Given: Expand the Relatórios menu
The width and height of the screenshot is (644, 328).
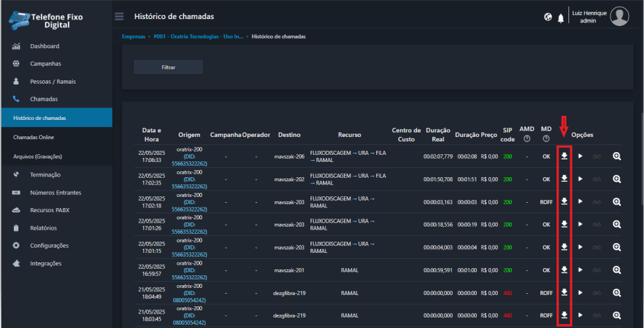Looking at the screenshot, I should pos(43,228).
